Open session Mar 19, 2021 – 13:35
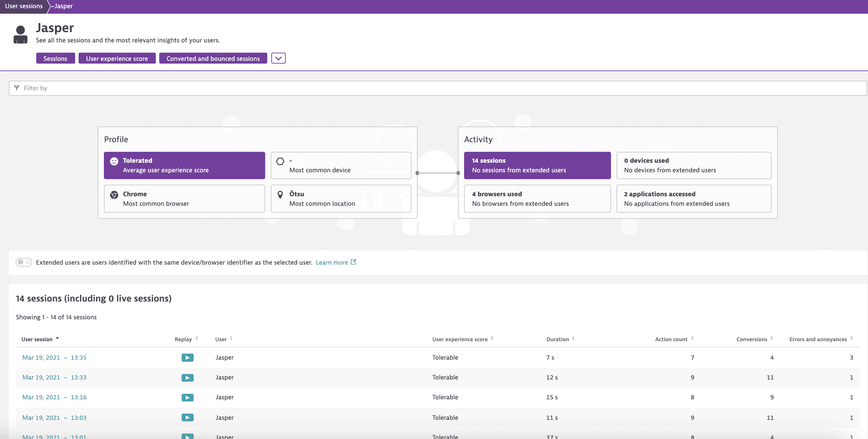Viewport: 868px width, 439px height. [54, 358]
